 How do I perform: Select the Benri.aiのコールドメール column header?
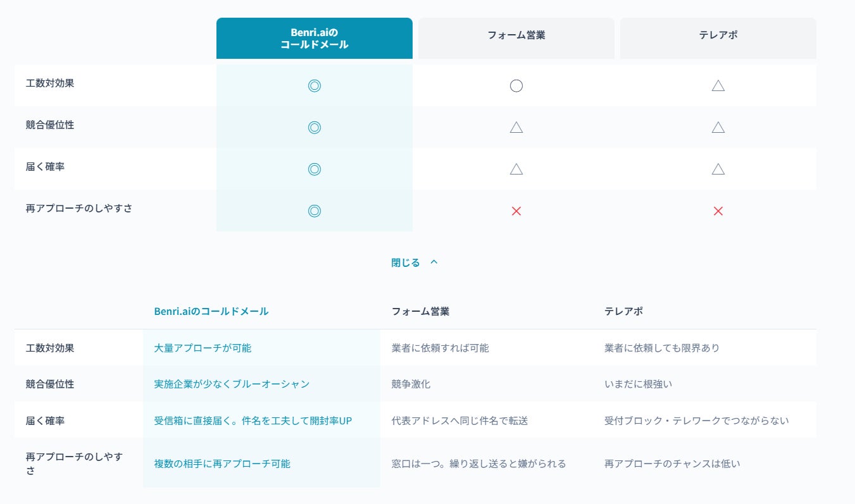314,38
